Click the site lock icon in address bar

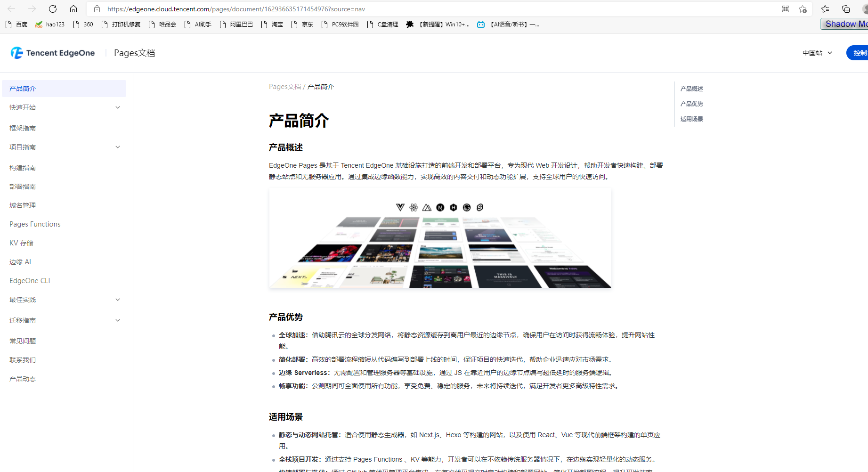(97, 9)
